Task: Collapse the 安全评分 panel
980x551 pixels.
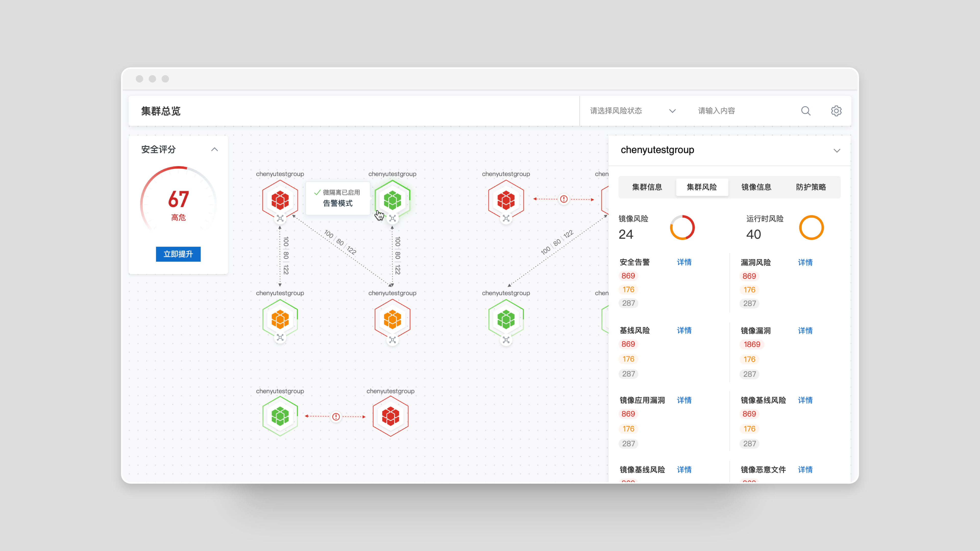Action: click(x=215, y=149)
